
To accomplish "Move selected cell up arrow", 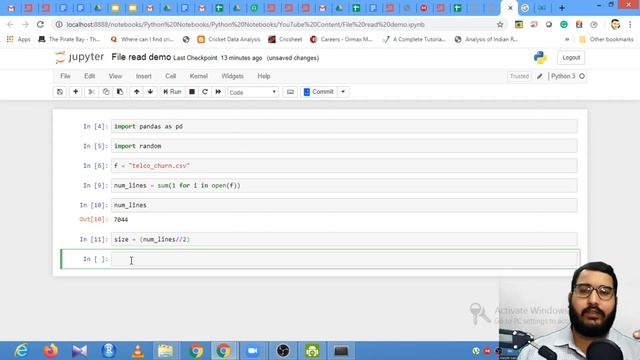I will click(136, 92).
